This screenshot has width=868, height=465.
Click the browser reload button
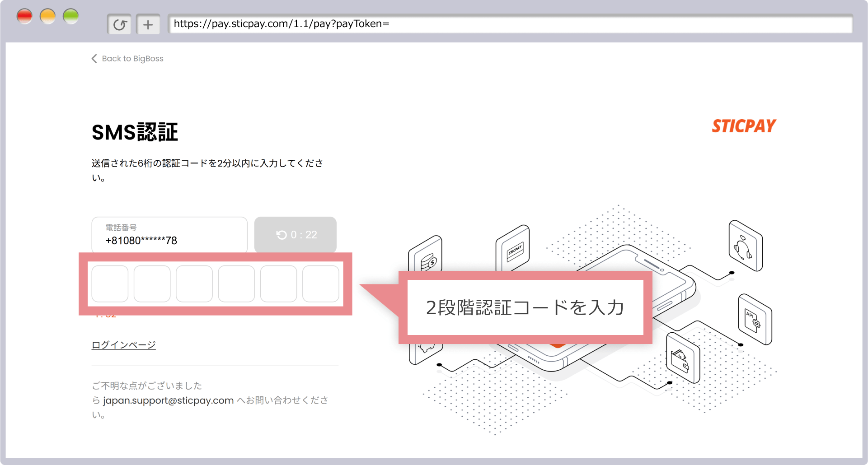coord(119,24)
